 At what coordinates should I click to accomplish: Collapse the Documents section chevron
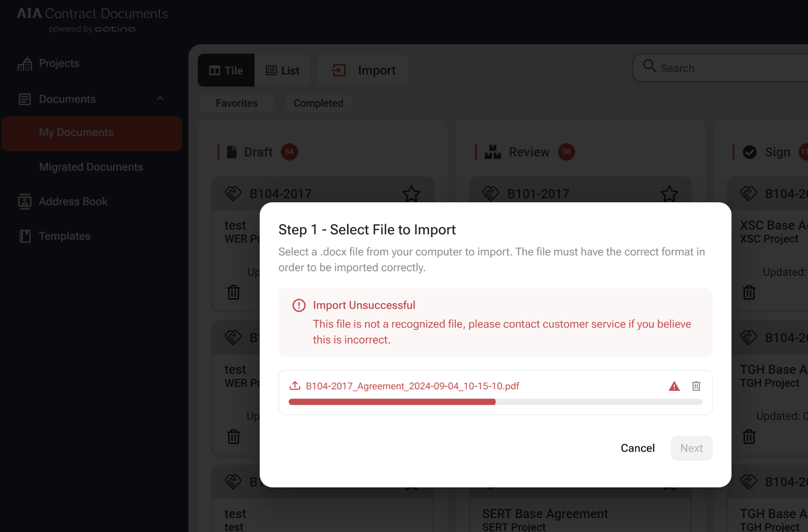click(160, 99)
